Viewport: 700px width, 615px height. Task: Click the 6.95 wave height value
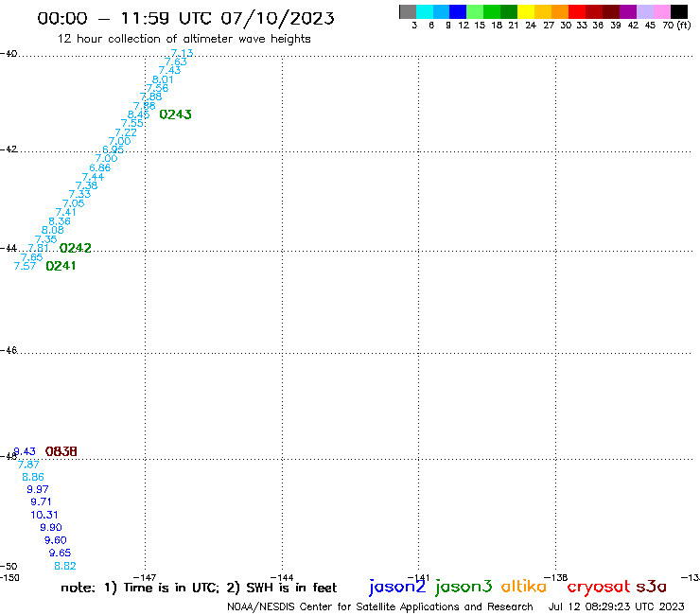tap(113, 149)
